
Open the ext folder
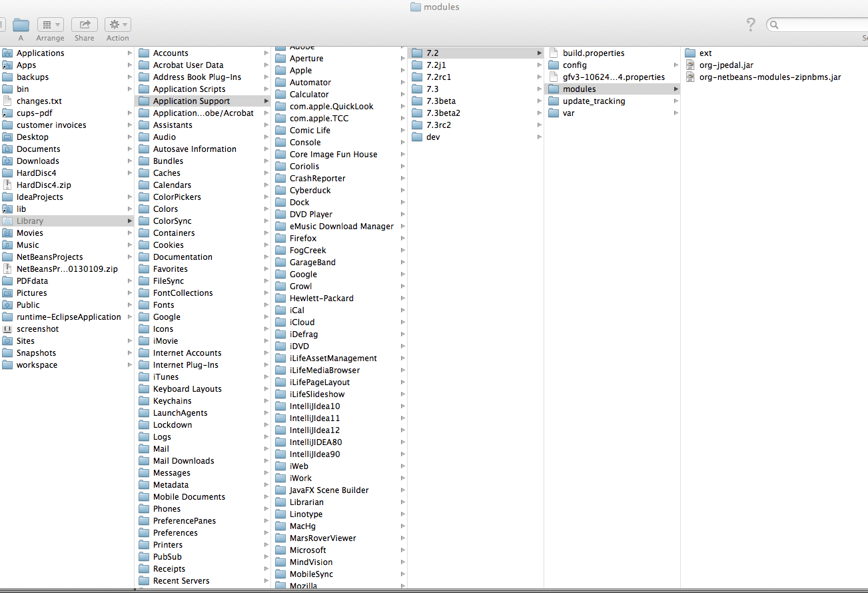pos(705,53)
